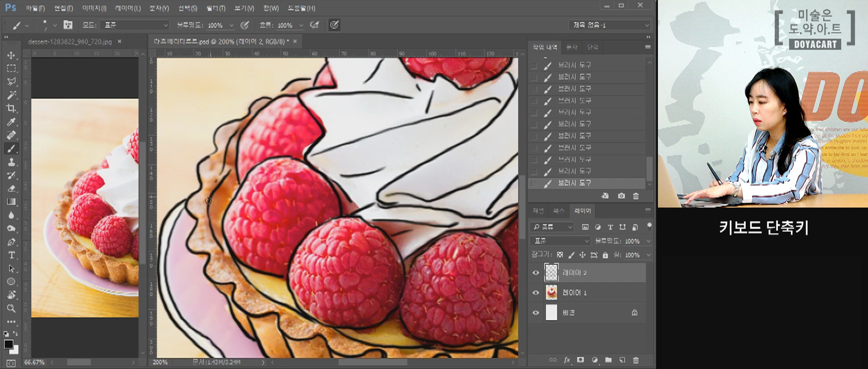Click the foreground color swatch
Viewport: 868px width, 369px height.
[x=8, y=344]
